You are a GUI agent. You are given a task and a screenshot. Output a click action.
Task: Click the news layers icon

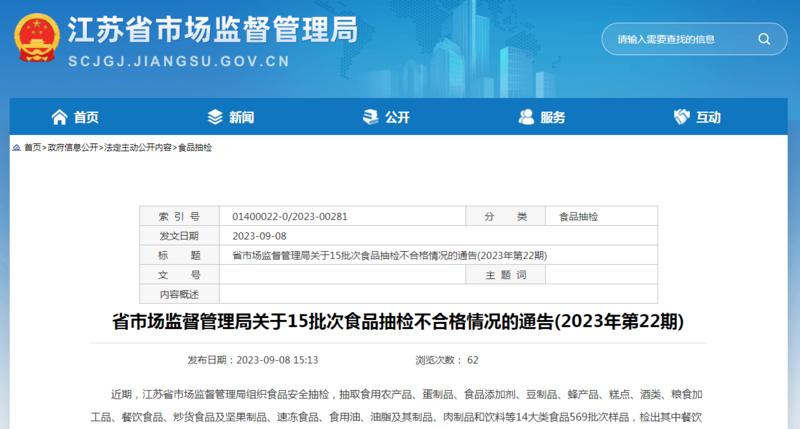point(215,117)
